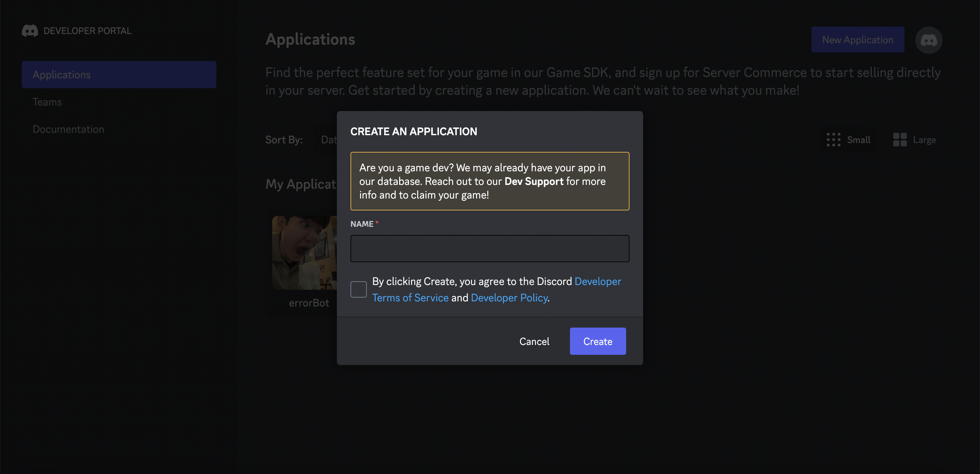Screen dimensions: 980x474
Task: Cancel the create application dialog
Action: pos(534,341)
